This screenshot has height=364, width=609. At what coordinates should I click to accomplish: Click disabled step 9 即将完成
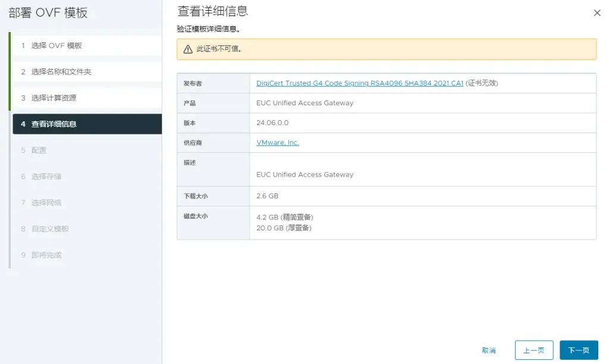pyautogui.click(x=46, y=255)
